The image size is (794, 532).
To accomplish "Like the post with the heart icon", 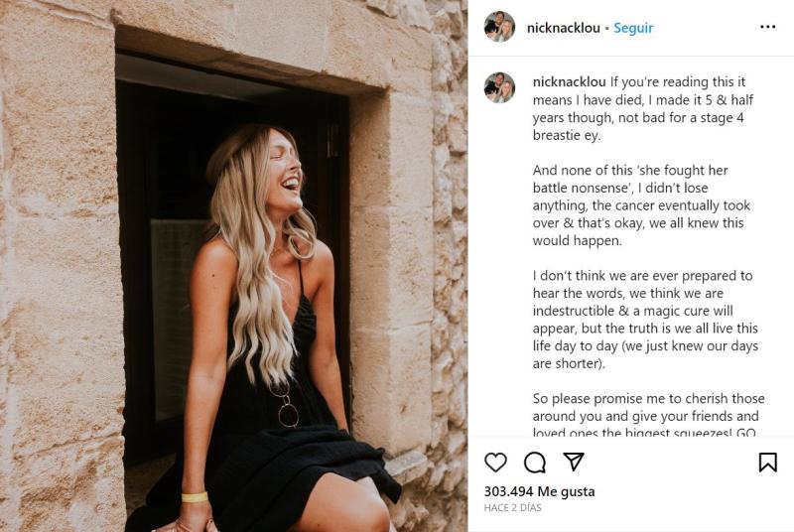I will pos(495,463).
